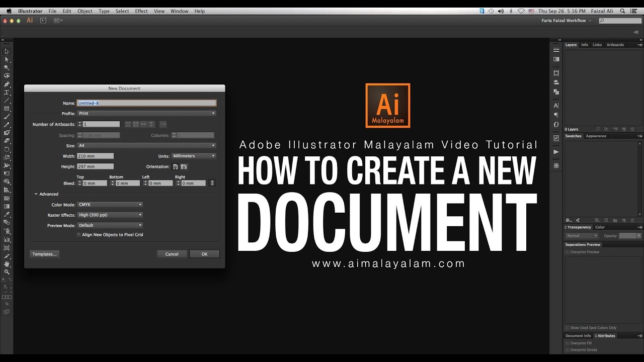Toggle Overprint Fill checkbox
Viewport: 644px width, 362px height.
[567, 343]
